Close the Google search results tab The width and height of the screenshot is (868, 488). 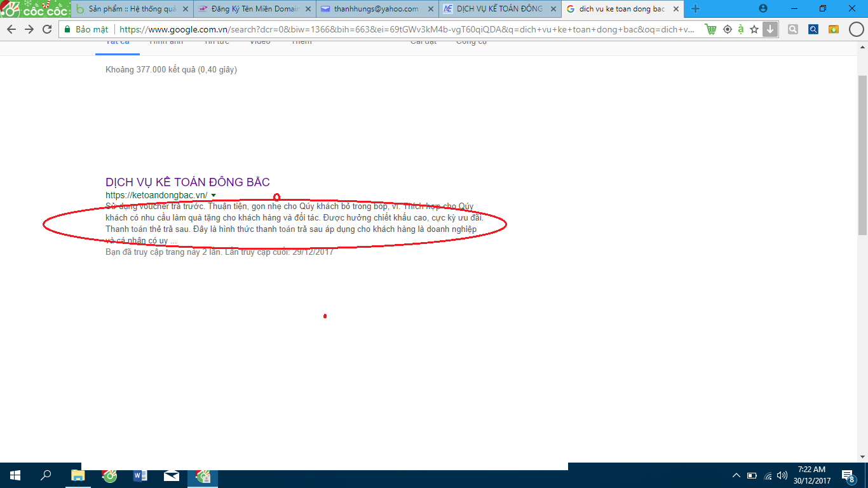675,9
